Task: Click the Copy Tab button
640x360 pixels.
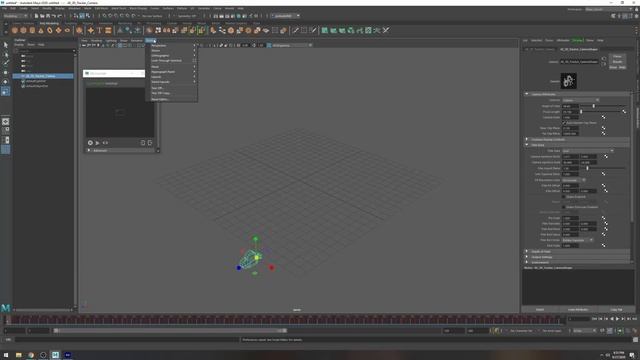Action: pos(616,309)
